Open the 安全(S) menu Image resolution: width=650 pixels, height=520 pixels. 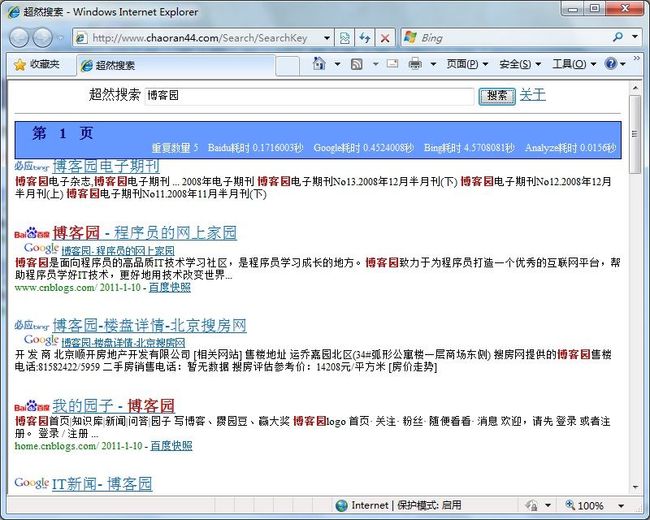pos(520,64)
